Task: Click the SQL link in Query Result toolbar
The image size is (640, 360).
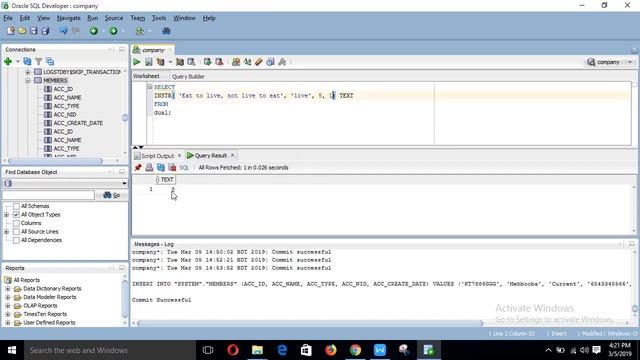Action: pos(184,167)
